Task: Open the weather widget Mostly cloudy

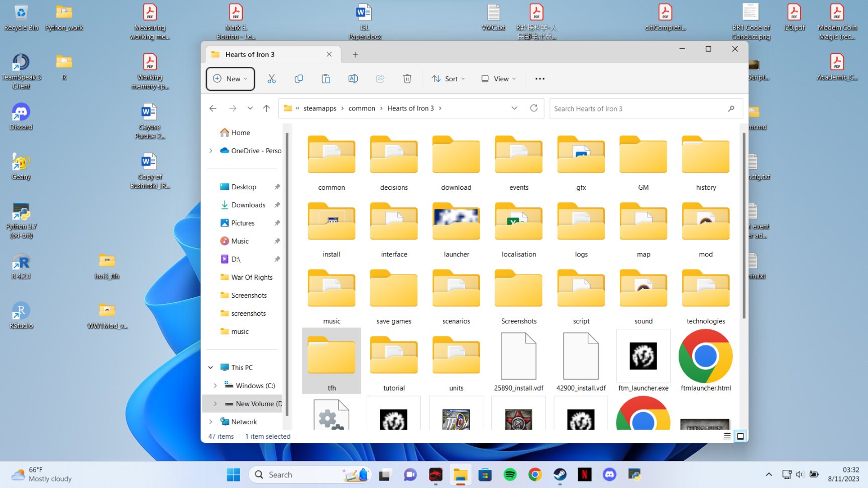Action: 42,474
